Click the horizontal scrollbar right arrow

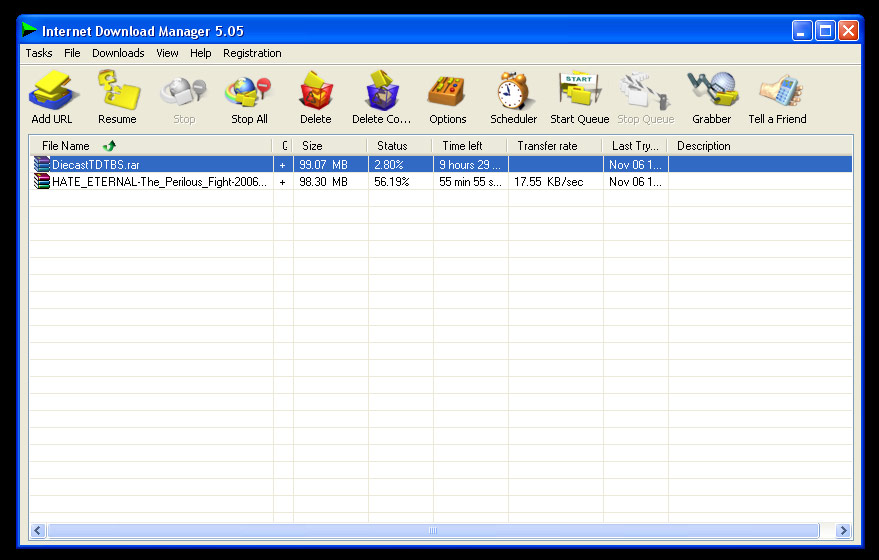843,531
